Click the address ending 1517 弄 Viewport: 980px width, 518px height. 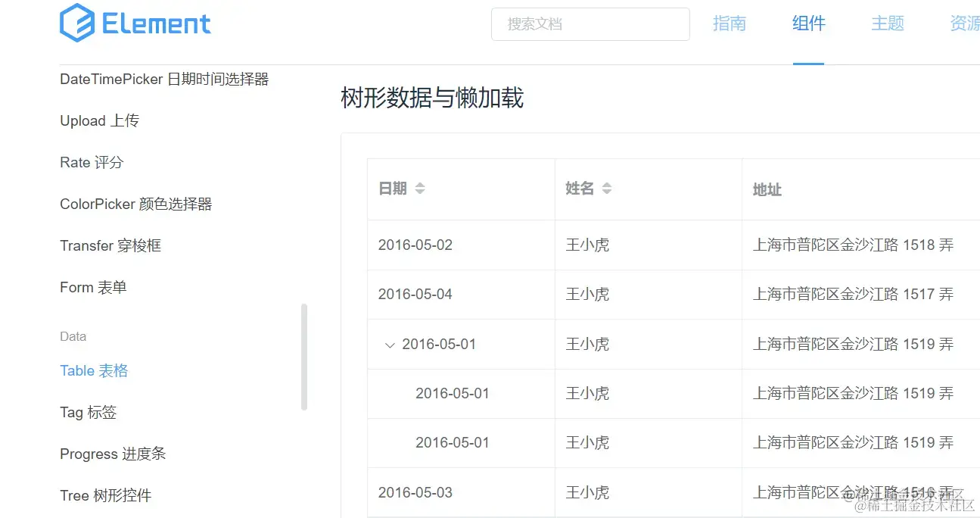coord(853,295)
